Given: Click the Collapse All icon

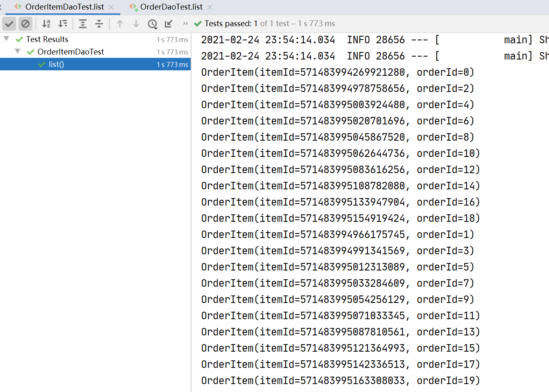Looking at the screenshot, I should [99, 24].
